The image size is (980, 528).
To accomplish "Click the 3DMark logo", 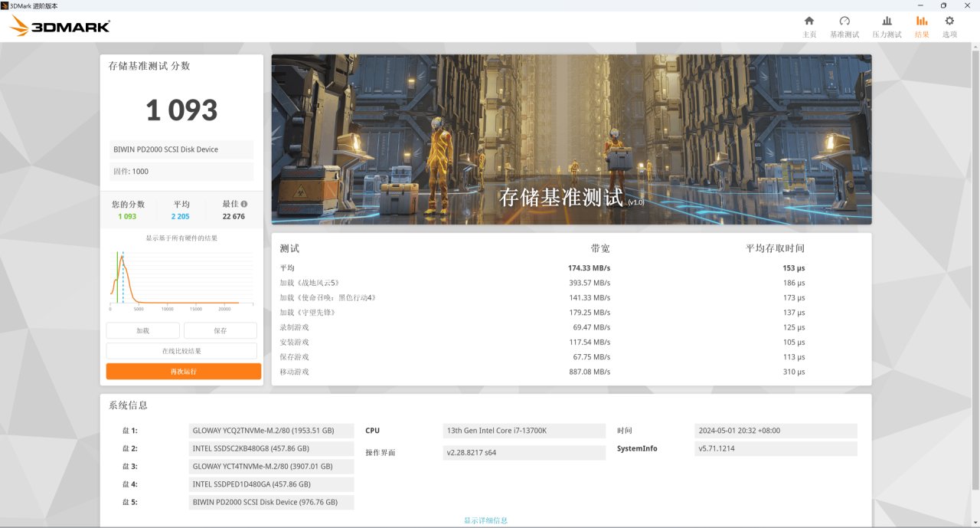I will (x=57, y=25).
